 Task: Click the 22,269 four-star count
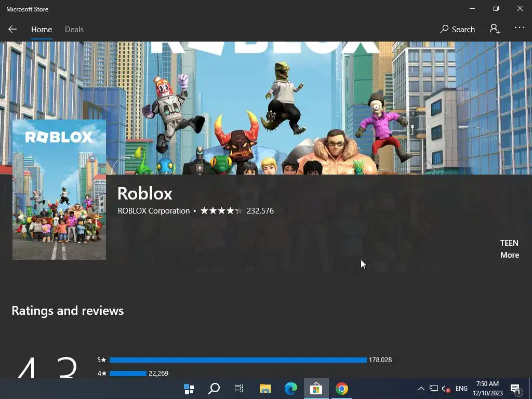tap(158, 373)
